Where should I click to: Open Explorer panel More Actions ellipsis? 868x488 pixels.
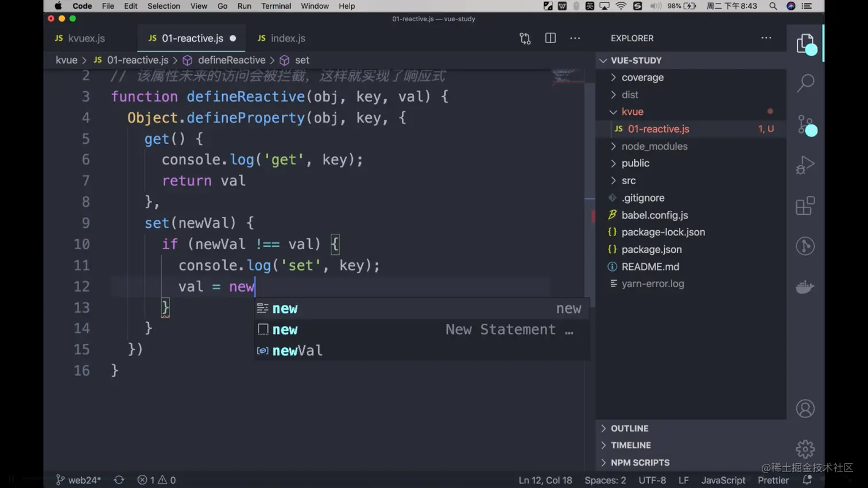click(766, 38)
